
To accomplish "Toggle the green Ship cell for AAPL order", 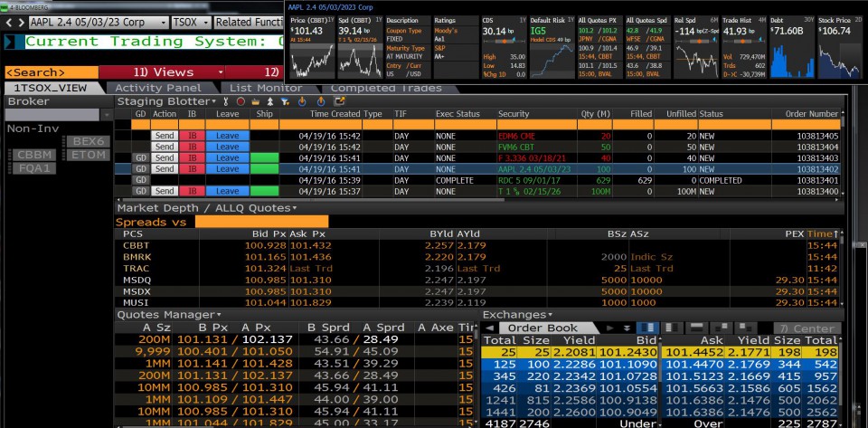I will 265,169.
